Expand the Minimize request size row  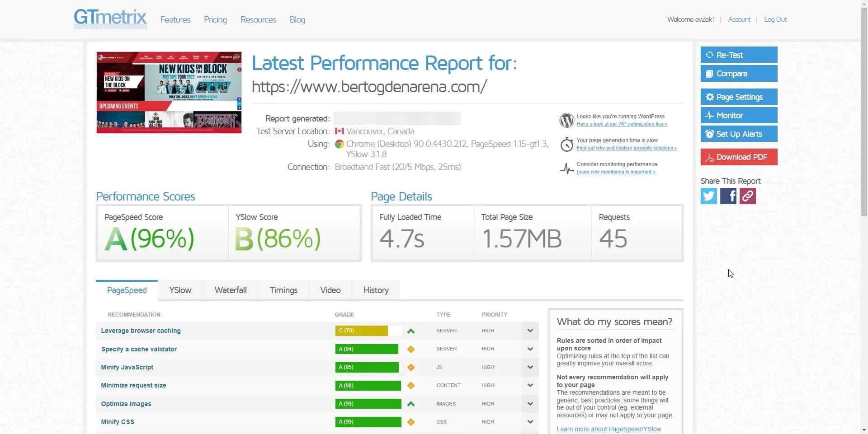click(x=530, y=386)
